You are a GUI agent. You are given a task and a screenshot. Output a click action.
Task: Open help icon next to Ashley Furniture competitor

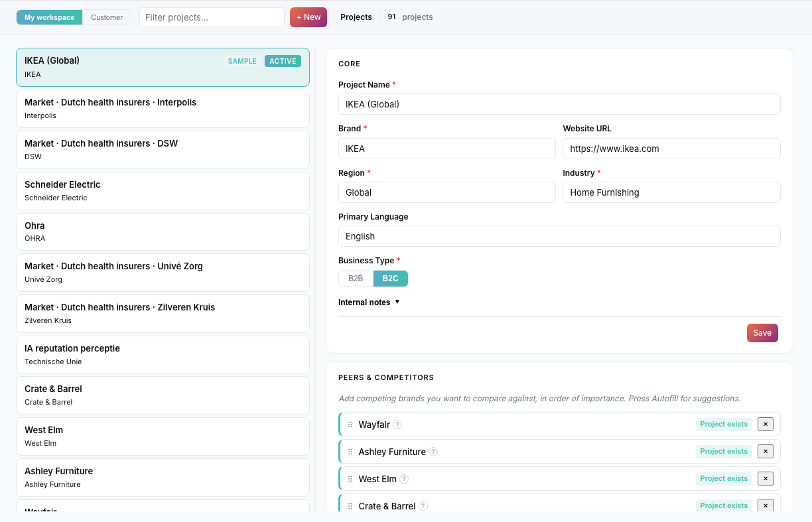pos(433,452)
